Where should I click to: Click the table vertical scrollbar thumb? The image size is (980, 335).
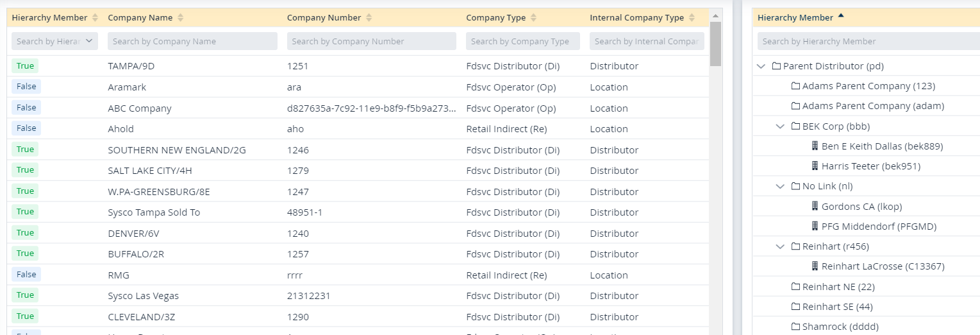coord(715,44)
